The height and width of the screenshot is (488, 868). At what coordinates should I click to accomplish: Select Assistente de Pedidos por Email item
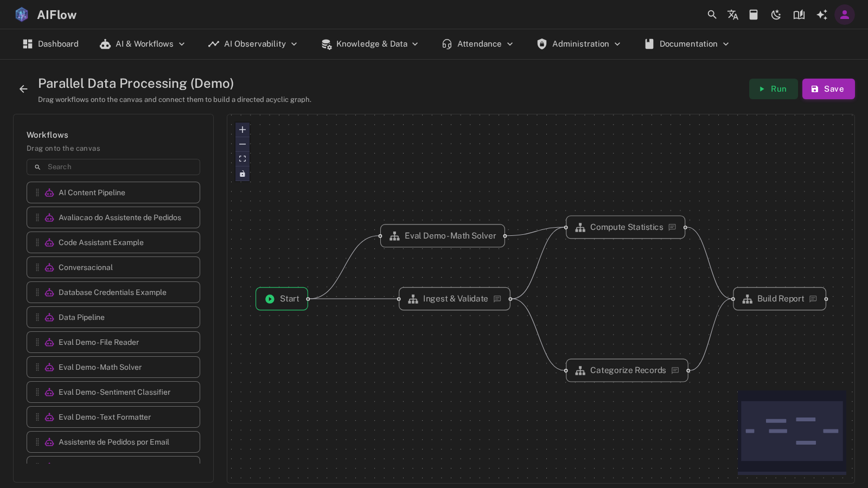[x=113, y=442]
